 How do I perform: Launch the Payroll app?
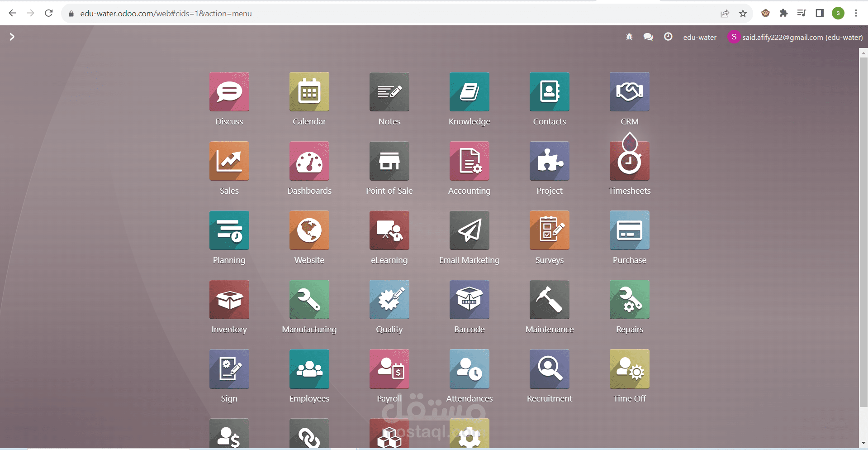pyautogui.click(x=389, y=369)
